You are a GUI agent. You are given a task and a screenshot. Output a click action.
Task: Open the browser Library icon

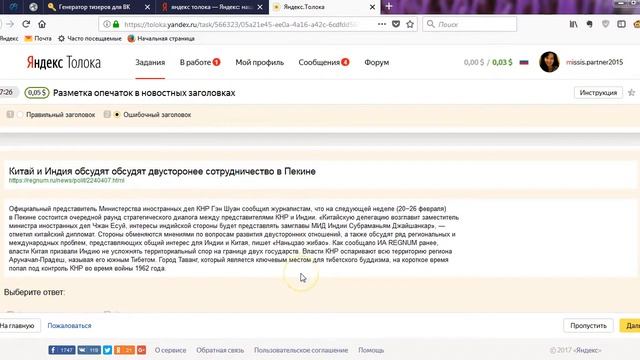coord(573,24)
